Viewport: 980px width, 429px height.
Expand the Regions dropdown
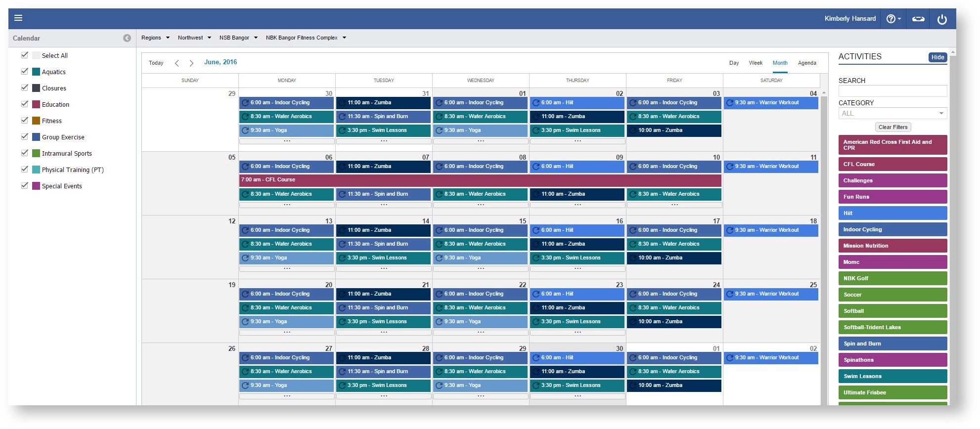[155, 38]
